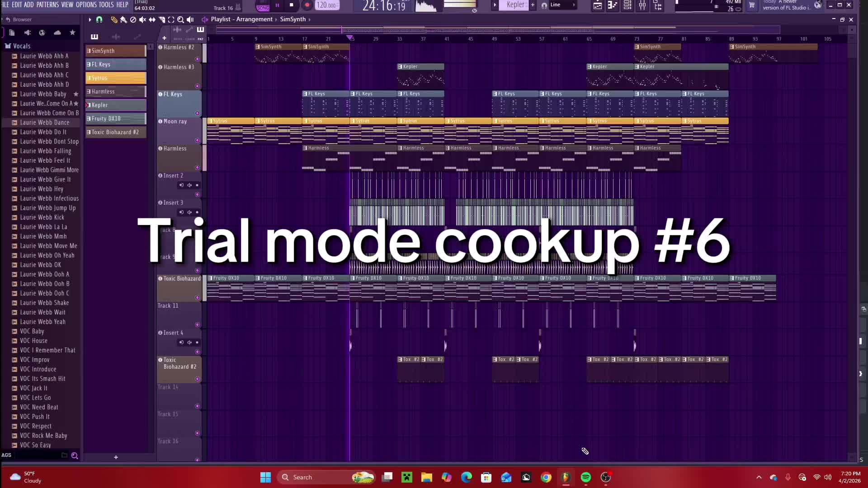Open pattern options arrow left of Kepler
868x488 pixels.
495,5
